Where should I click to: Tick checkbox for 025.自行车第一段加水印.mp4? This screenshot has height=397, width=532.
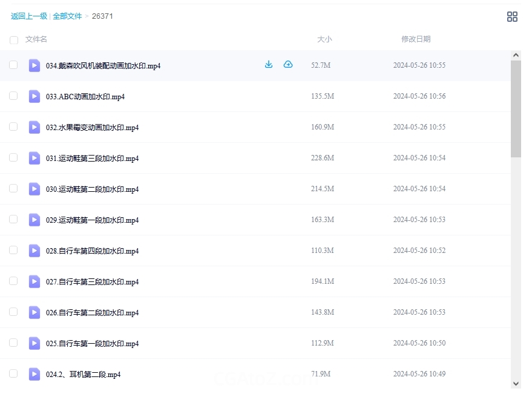(x=13, y=343)
